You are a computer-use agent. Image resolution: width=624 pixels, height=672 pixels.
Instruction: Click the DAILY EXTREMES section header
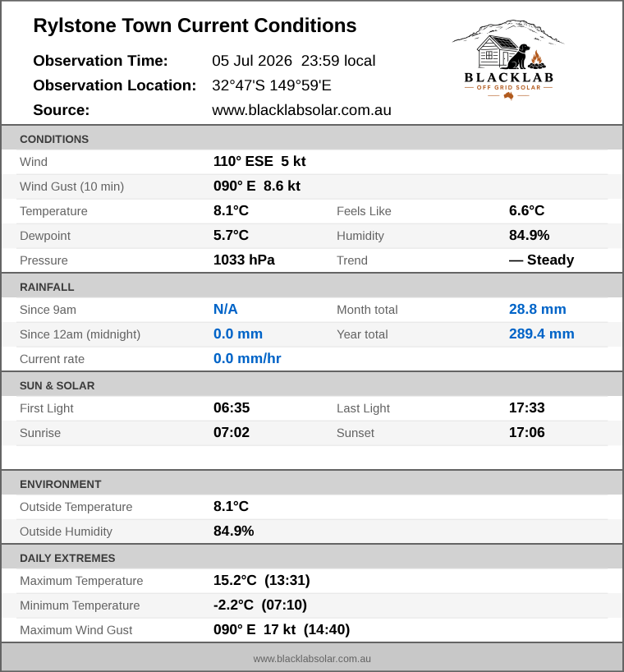(x=312, y=558)
